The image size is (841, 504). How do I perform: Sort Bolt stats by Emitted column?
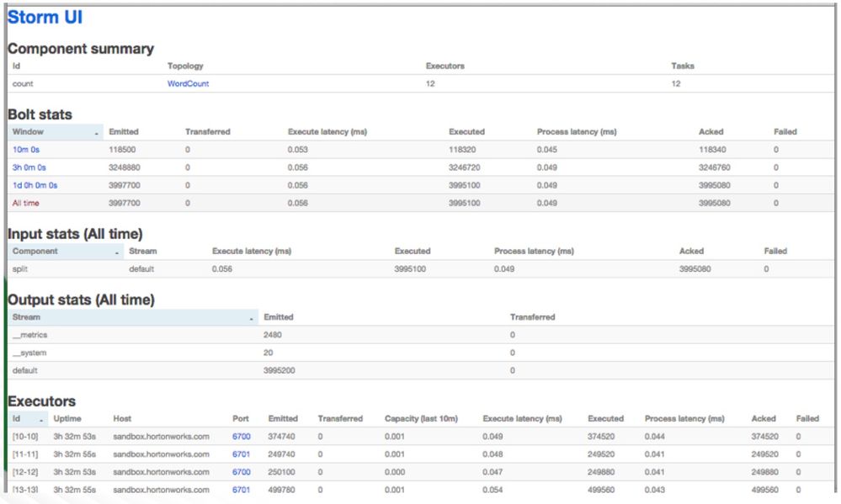[x=124, y=132]
